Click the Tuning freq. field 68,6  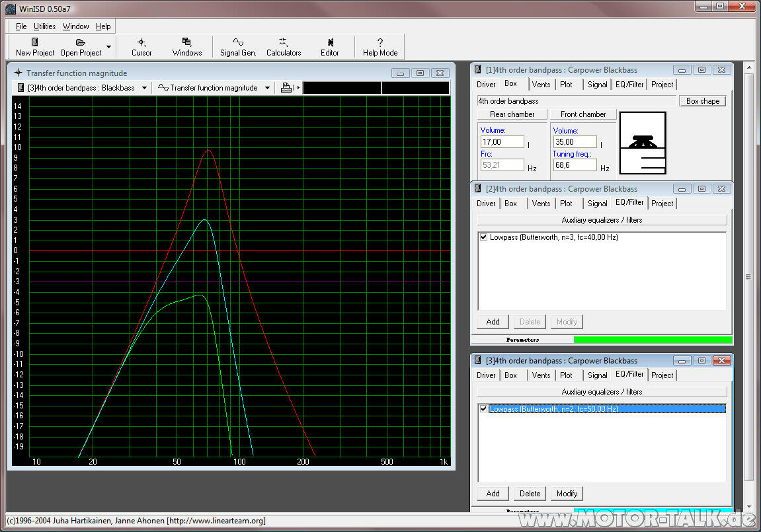coord(575,165)
